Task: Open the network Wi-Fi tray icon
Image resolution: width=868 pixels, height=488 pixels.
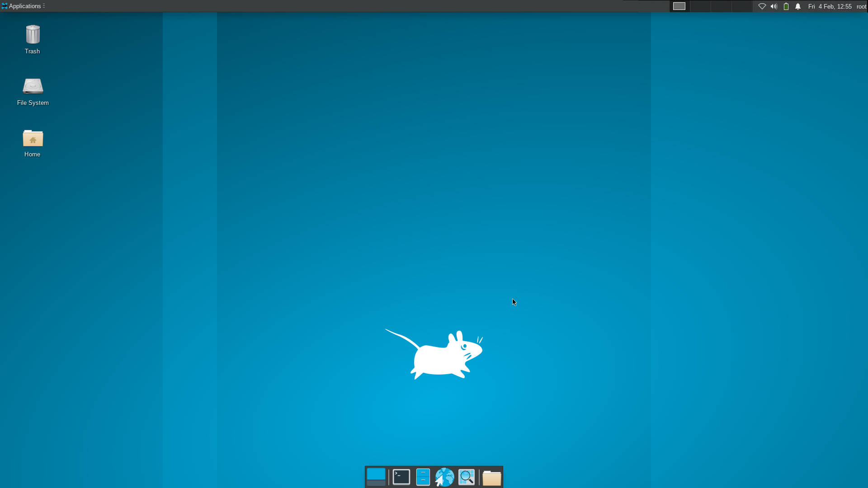Action: tap(762, 6)
